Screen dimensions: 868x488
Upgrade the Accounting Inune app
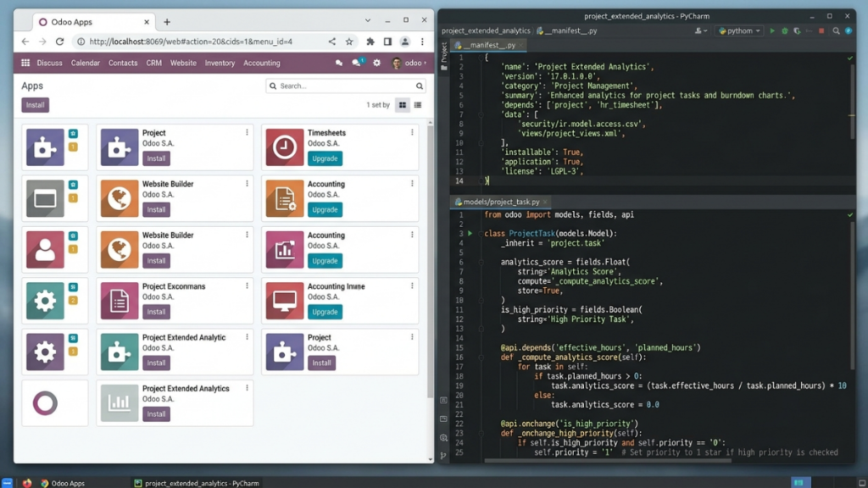pos(325,312)
